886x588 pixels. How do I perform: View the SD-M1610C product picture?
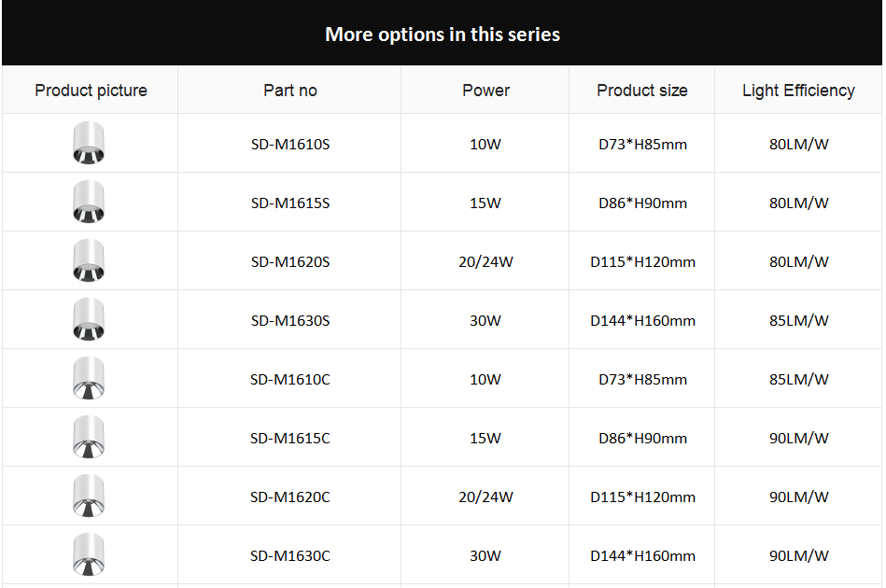89,378
